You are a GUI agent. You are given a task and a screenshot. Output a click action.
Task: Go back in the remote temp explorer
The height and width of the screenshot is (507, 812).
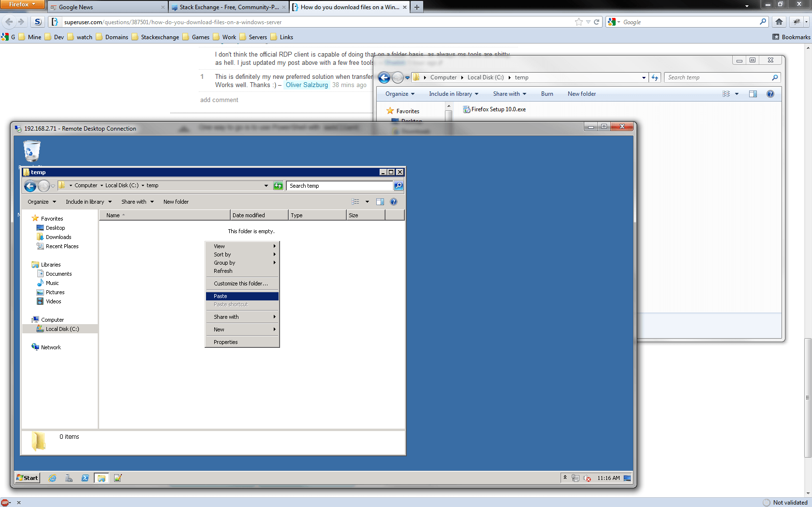(x=30, y=186)
